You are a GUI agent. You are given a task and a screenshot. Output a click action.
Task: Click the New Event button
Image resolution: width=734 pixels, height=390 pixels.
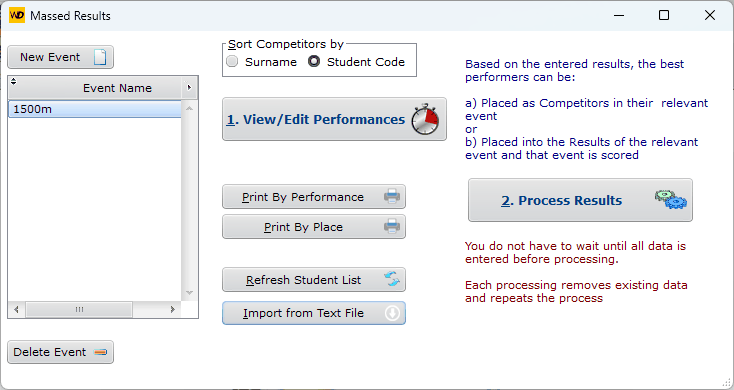click(x=60, y=57)
